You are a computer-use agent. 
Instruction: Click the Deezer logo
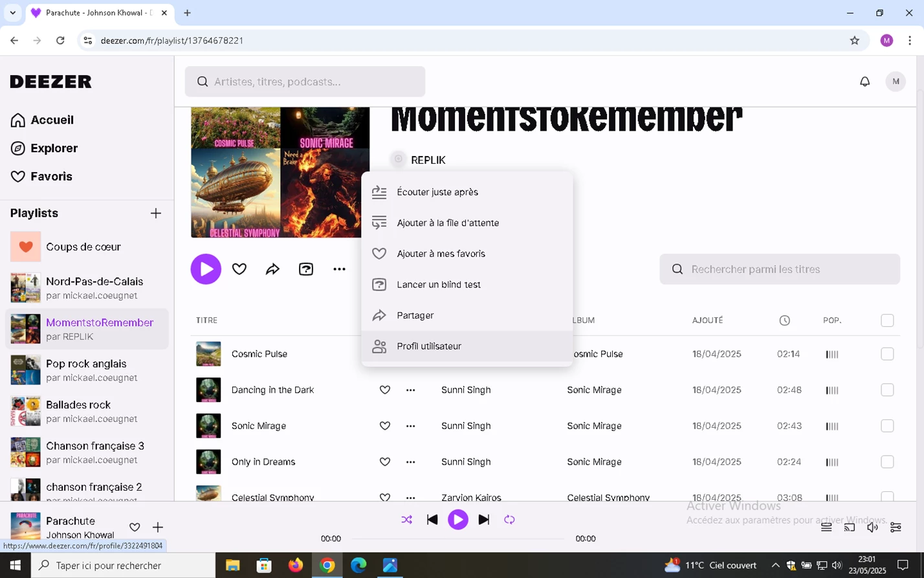point(51,82)
